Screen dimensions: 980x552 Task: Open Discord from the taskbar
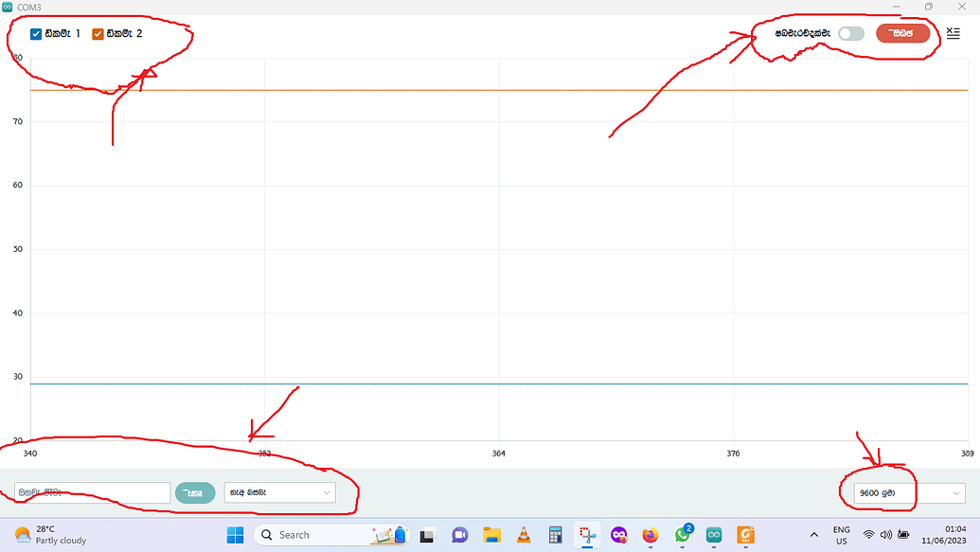[x=459, y=534]
